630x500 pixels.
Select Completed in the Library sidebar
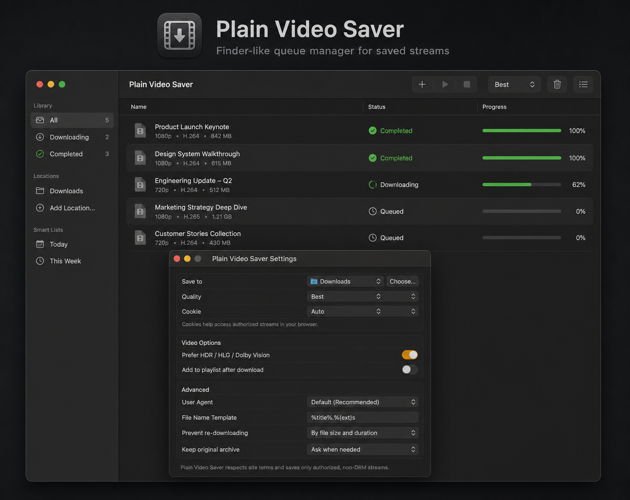[x=72, y=154]
